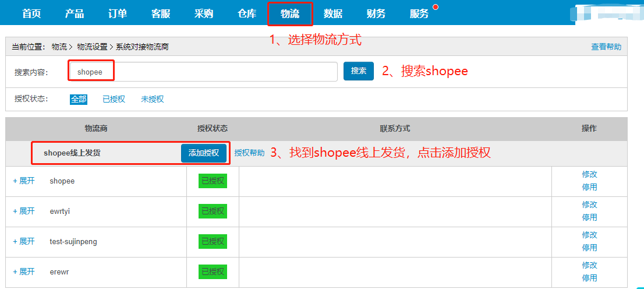Open the 首页 menu

31,13
